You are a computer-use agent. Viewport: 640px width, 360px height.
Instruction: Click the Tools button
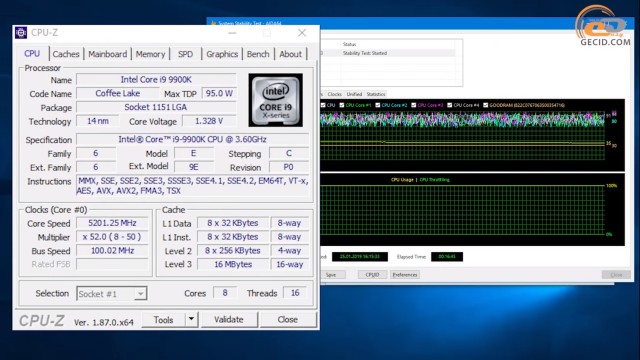point(163,320)
